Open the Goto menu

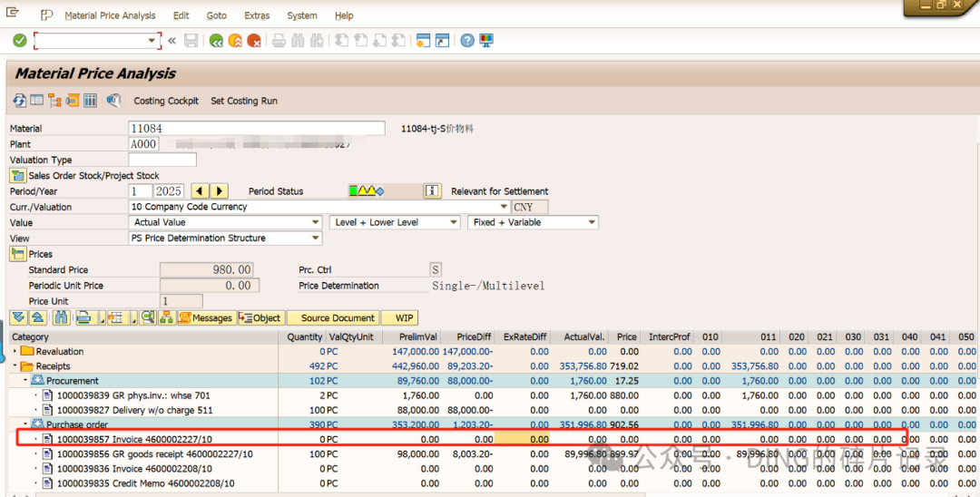(x=216, y=15)
